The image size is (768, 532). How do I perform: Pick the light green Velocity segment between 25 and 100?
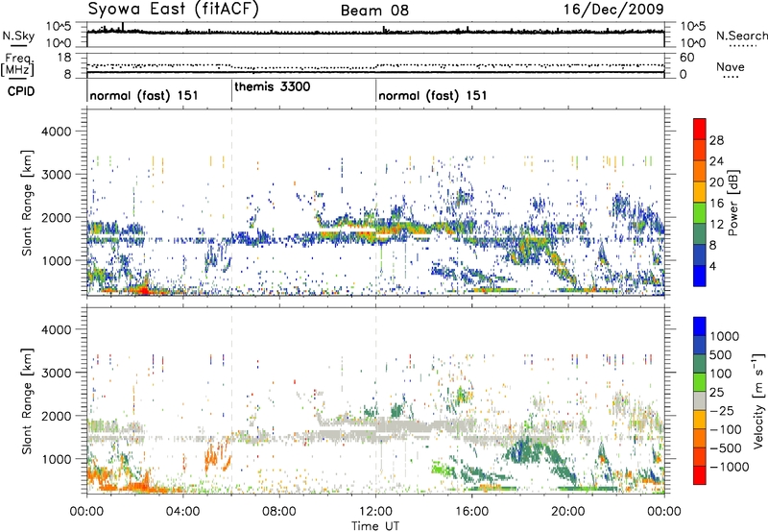pos(700,382)
